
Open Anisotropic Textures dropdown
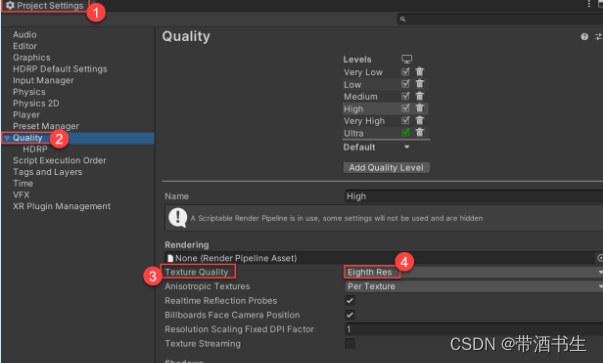click(473, 286)
